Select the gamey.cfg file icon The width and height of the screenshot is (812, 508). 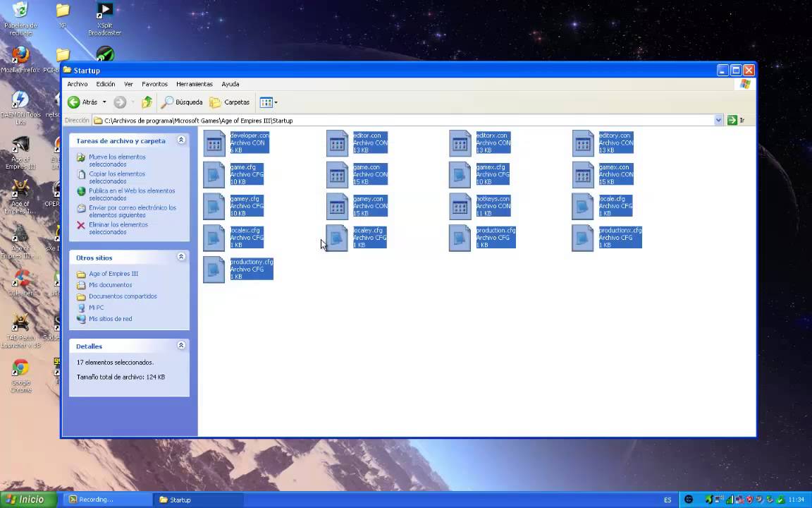(214, 206)
